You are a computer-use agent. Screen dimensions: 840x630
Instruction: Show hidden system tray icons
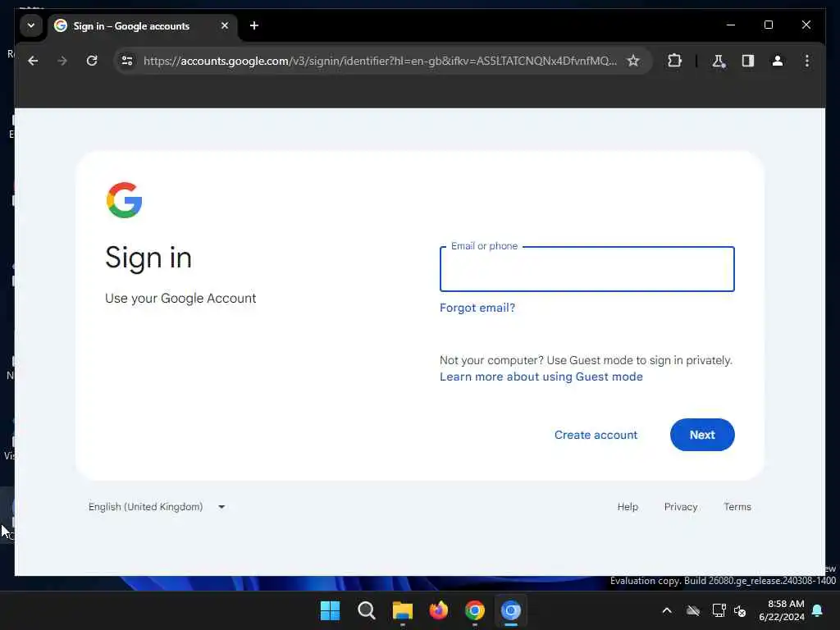pyautogui.click(x=667, y=610)
